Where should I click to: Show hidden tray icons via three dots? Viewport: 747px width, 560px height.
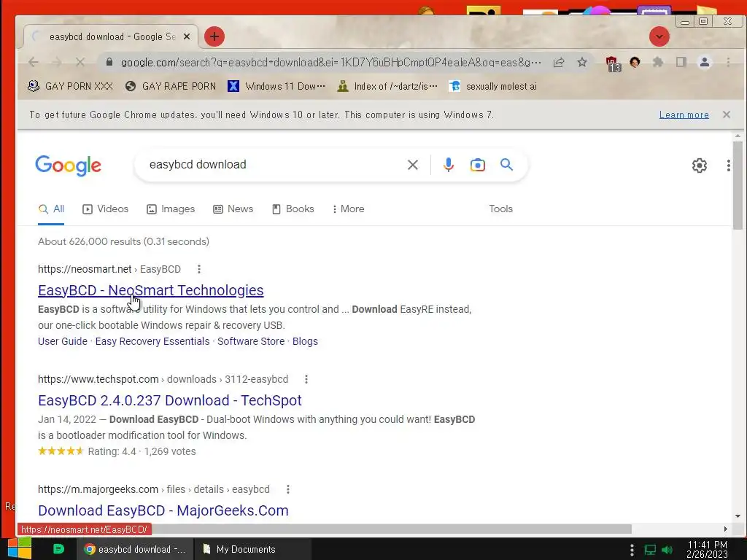tap(632, 550)
